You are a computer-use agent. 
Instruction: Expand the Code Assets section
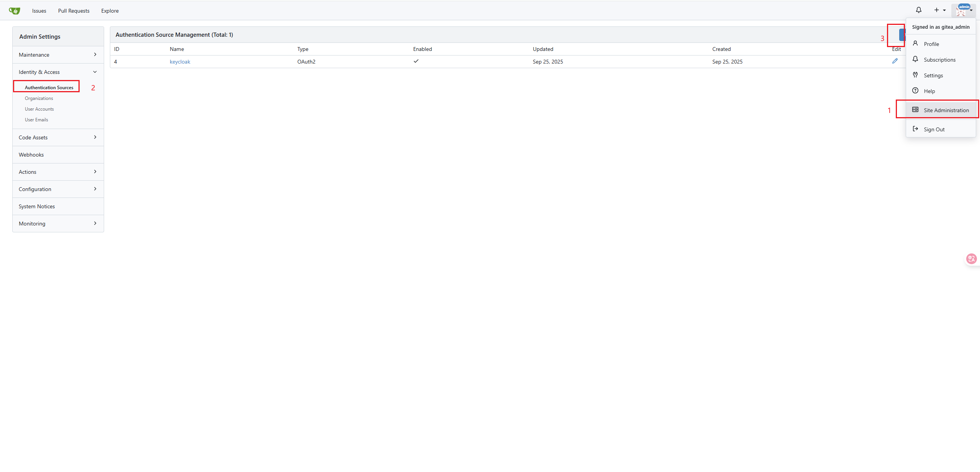click(x=58, y=137)
